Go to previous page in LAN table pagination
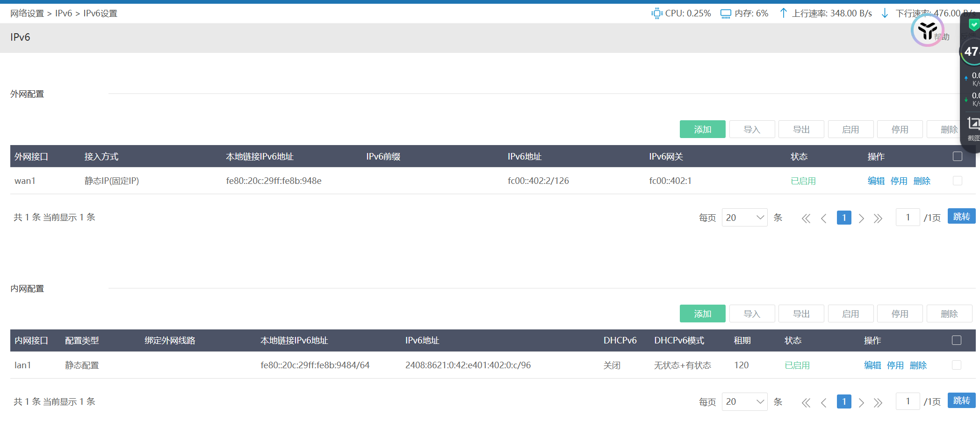 pos(824,402)
